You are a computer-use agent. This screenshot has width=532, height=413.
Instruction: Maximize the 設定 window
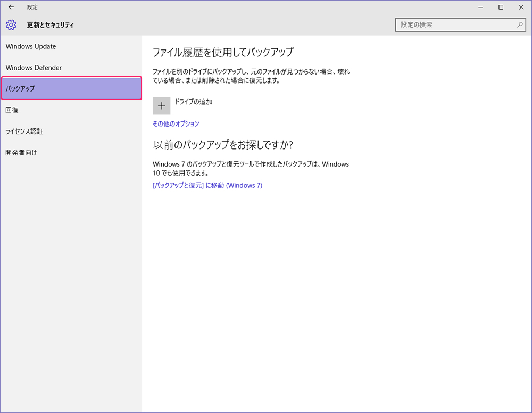coord(501,7)
